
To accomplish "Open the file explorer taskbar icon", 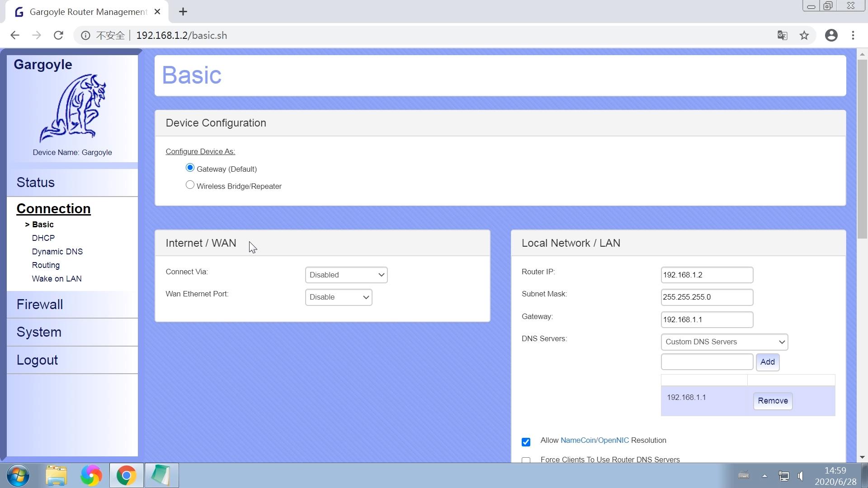I will pyautogui.click(x=56, y=475).
